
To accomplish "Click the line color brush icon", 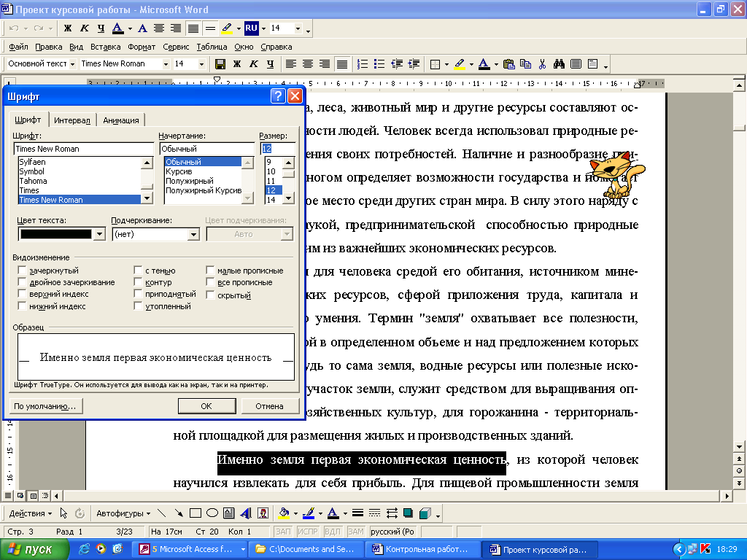I will click(x=309, y=513).
